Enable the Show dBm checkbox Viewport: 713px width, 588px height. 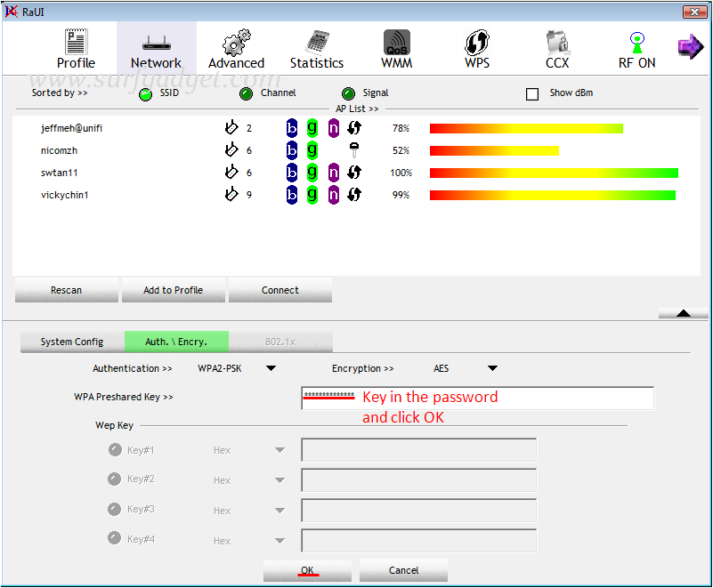tap(533, 93)
